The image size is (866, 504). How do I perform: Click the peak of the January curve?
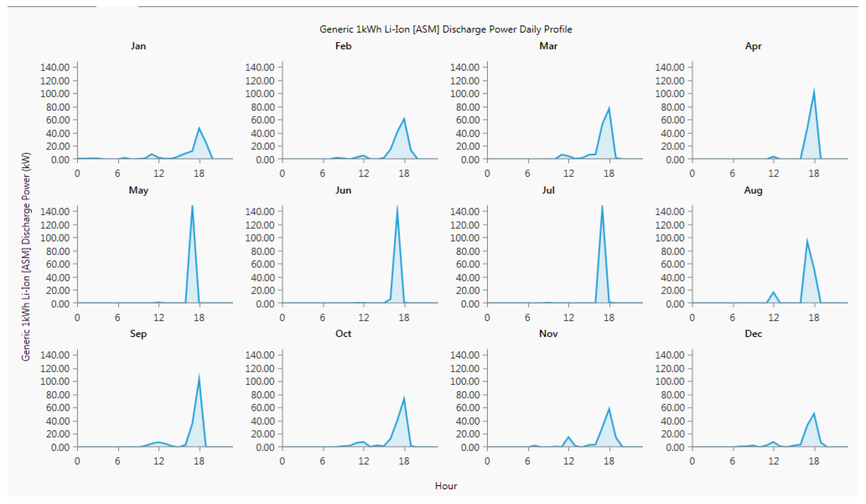pos(199,128)
